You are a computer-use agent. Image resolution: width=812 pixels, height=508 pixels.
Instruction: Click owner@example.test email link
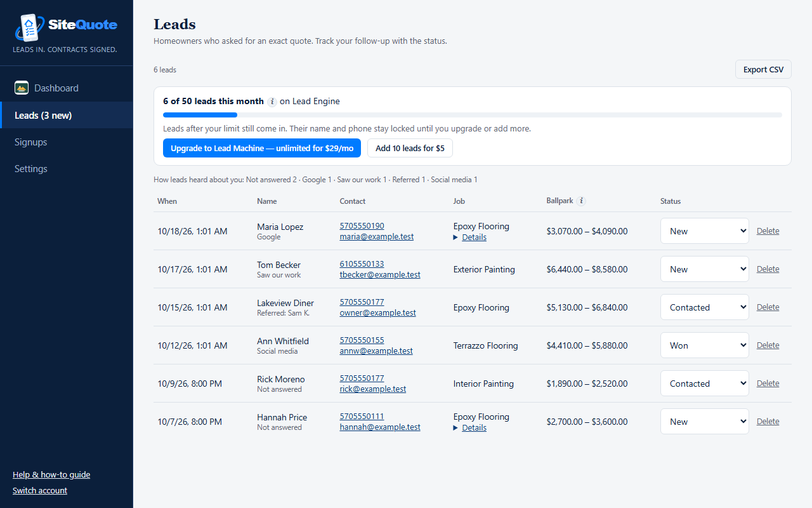point(378,313)
